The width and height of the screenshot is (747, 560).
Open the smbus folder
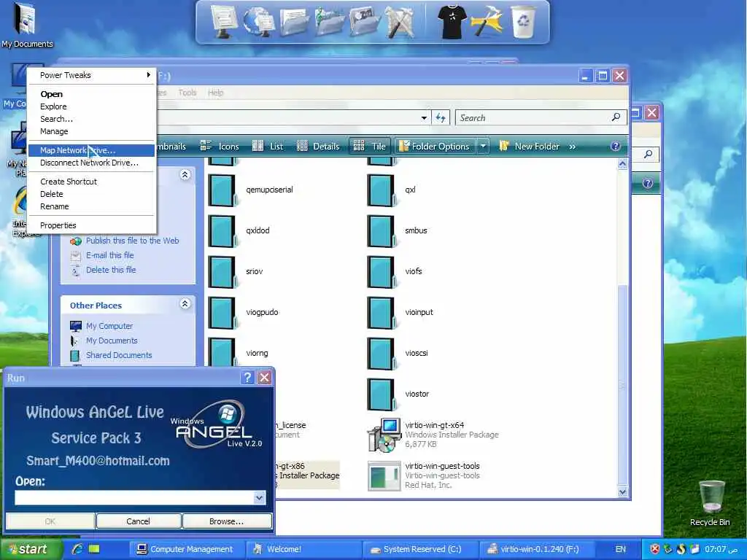(x=398, y=231)
